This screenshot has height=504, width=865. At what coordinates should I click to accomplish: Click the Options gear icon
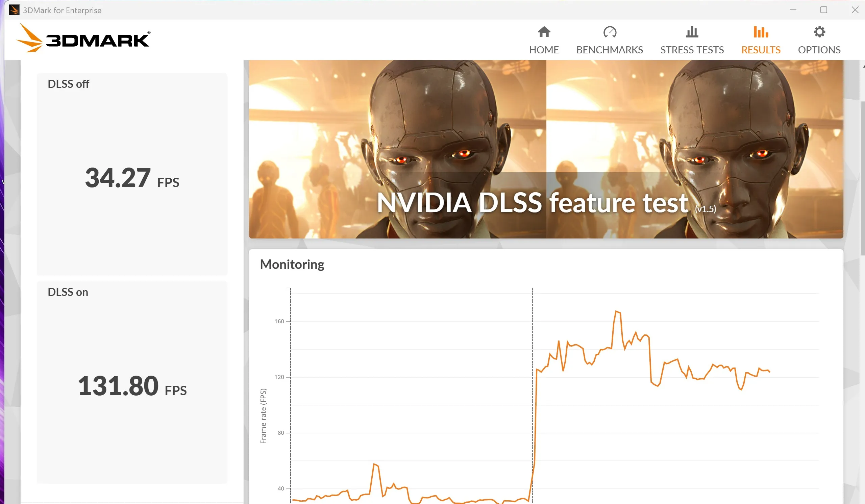pyautogui.click(x=819, y=32)
